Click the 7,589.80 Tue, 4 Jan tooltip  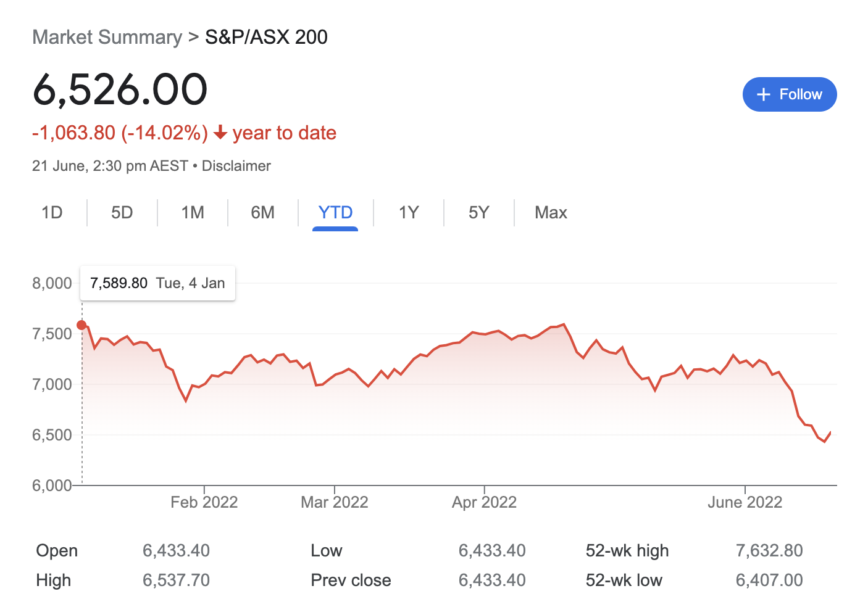[x=157, y=283]
